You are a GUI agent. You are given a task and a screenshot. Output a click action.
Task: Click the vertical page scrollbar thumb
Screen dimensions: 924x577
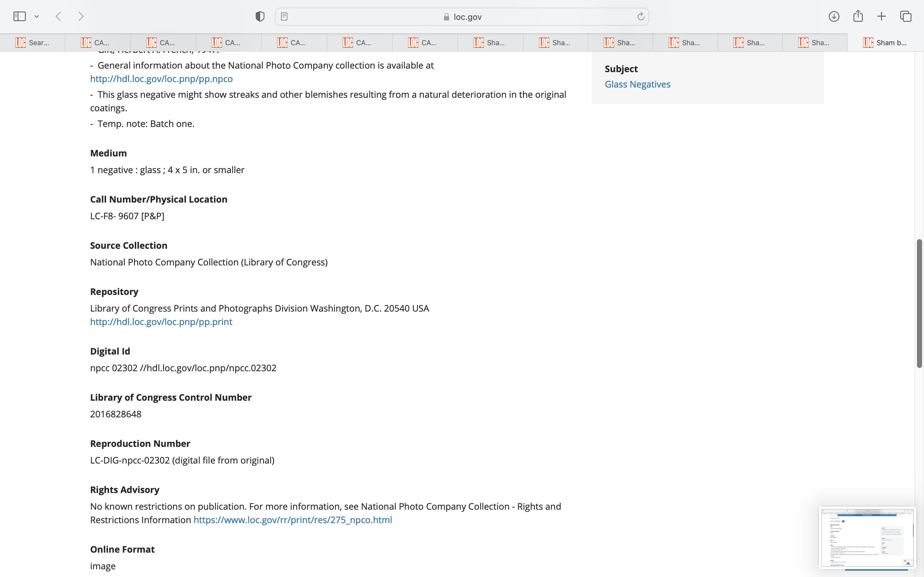coord(920,303)
